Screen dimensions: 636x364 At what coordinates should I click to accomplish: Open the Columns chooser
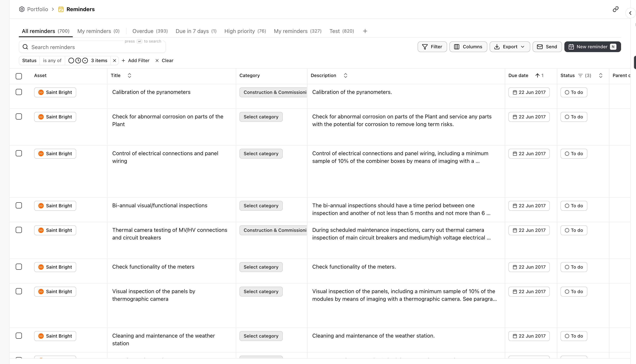pyautogui.click(x=468, y=47)
